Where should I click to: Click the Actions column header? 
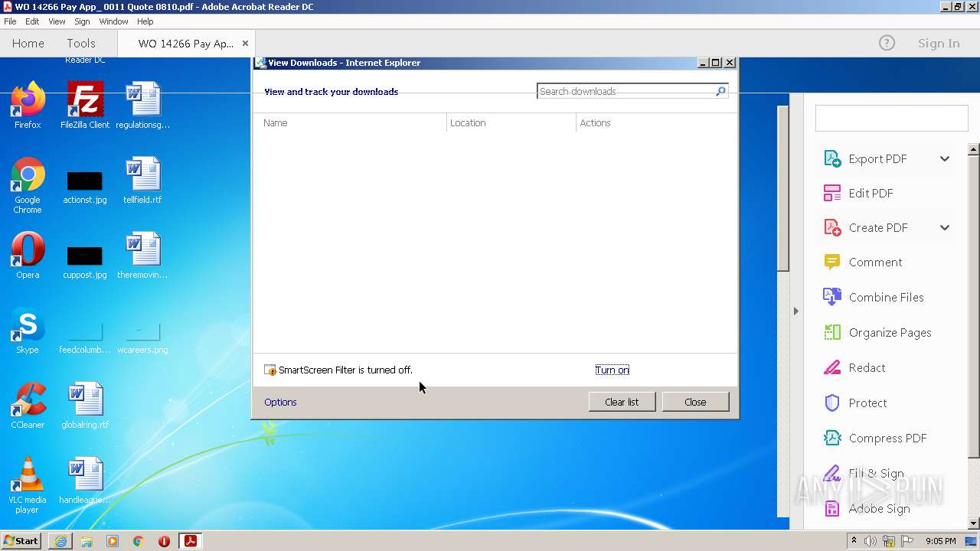[656, 122]
